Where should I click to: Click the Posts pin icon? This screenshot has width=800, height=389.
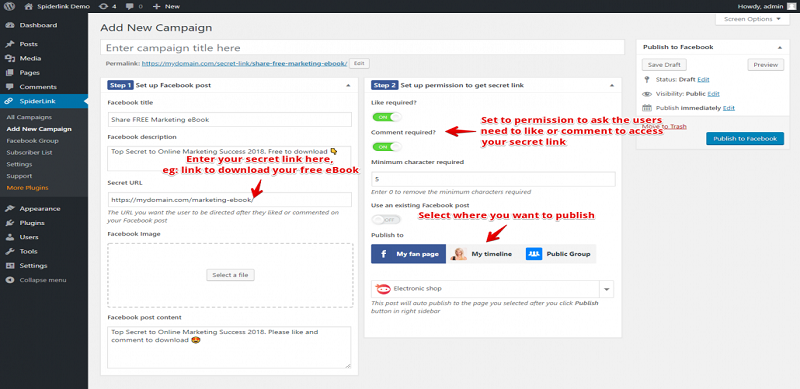point(10,44)
